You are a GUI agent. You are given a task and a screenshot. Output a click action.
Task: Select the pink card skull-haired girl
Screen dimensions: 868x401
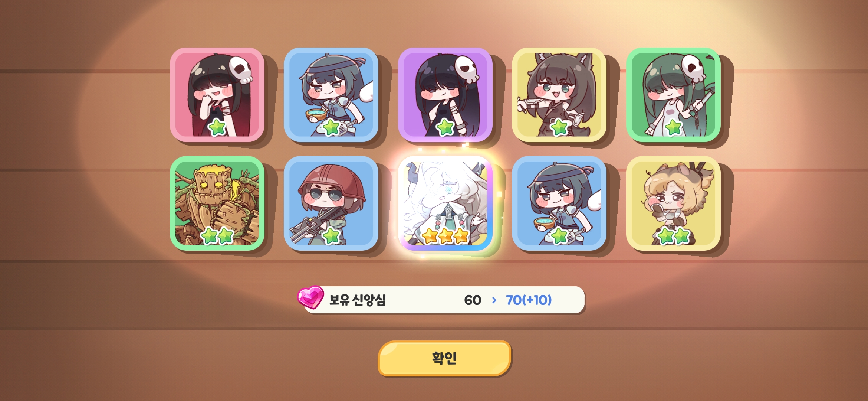217,95
